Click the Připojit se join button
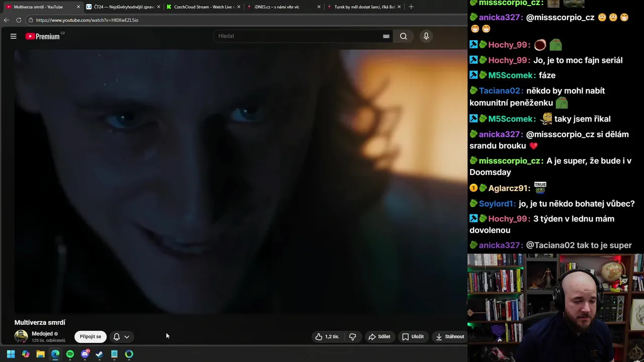 pos(91,337)
